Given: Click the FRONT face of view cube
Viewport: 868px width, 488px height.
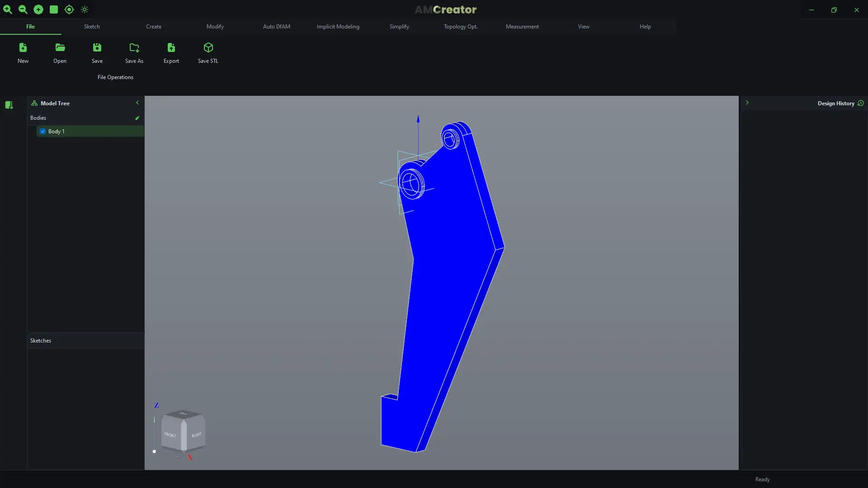Looking at the screenshot, I should (x=171, y=434).
